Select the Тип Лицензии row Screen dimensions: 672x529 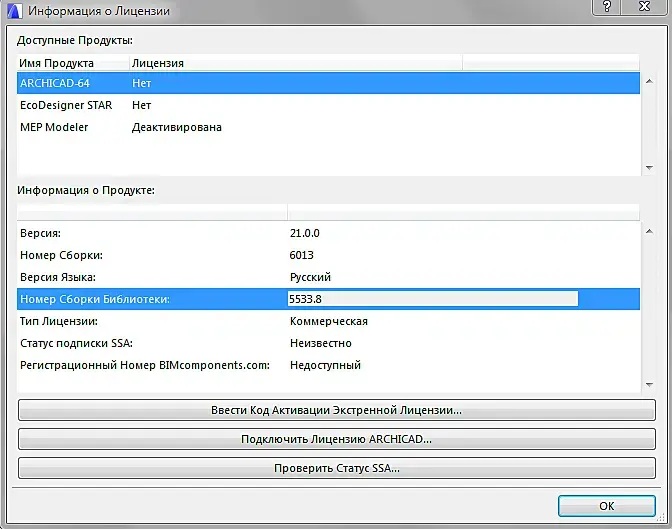tap(328, 321)
